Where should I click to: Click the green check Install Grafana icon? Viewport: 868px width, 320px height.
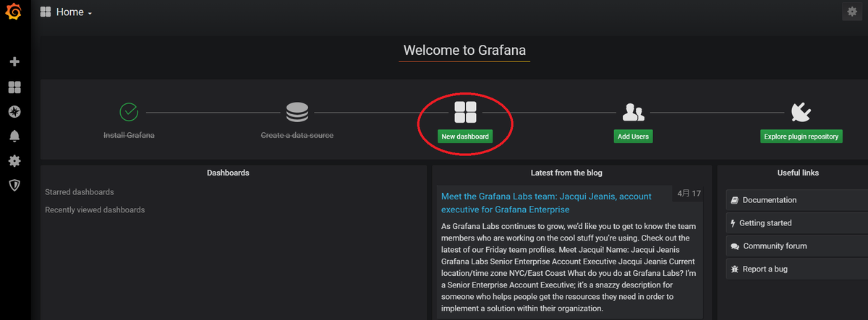click(129, 112)
